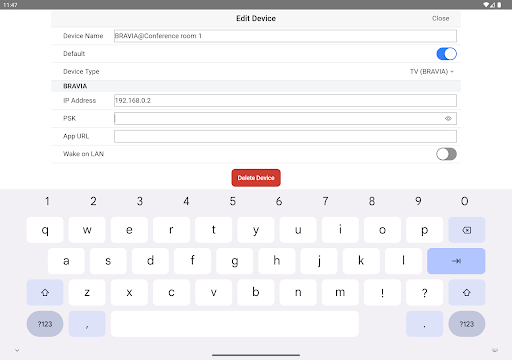Collapse the keyboard with the down chevron
This screenshot has width=512, height=360.
17,350
